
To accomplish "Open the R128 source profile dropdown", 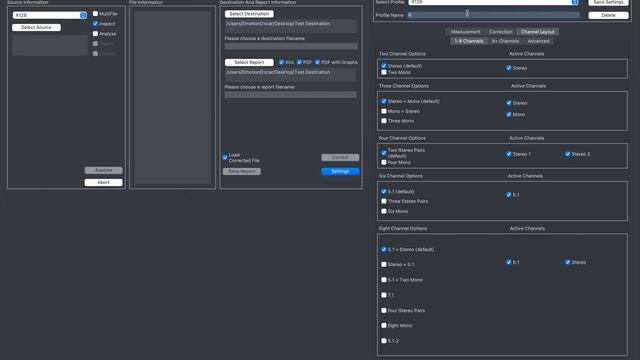I will tap(49, 15).
